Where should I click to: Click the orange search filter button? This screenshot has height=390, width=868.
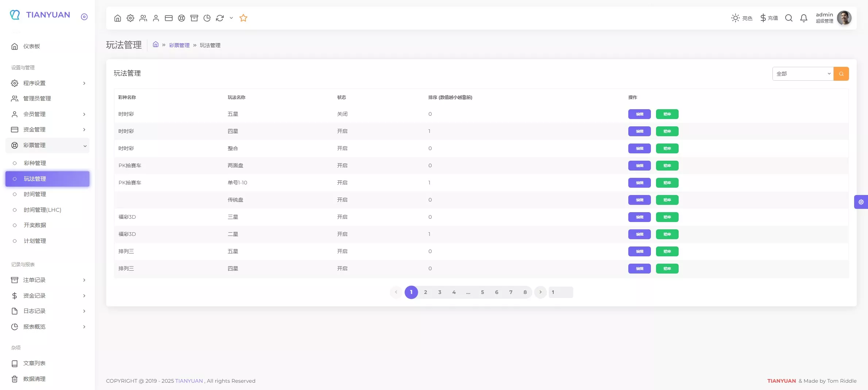(x=841, y=74)
